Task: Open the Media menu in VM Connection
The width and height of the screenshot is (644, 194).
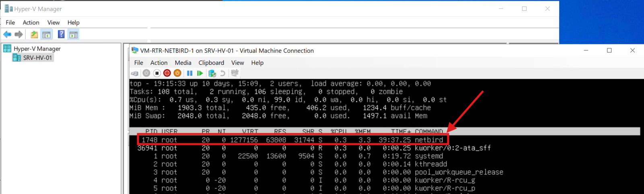Action: coord(183,63)
